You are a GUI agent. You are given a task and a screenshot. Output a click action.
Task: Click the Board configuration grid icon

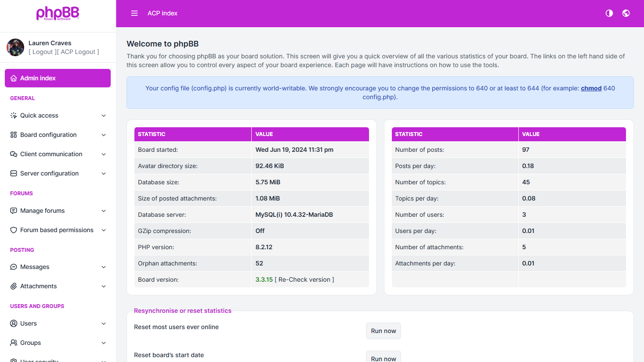coord(14,135)
